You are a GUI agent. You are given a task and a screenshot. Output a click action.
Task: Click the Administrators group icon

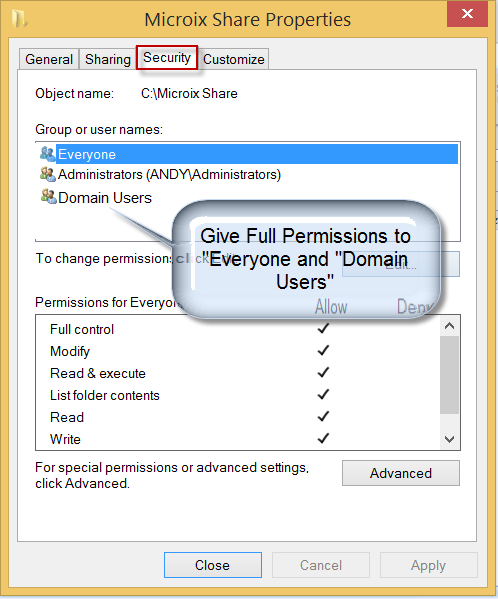[48, 174]
